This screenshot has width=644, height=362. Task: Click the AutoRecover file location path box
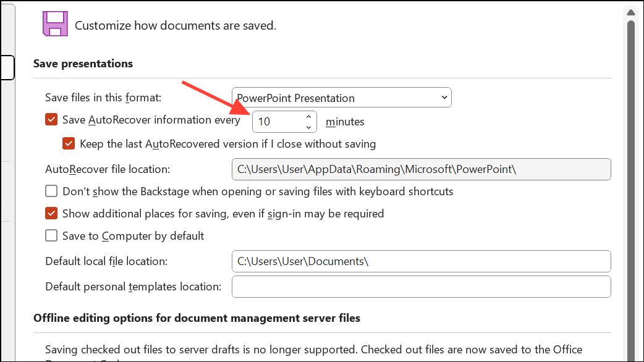click(421, 169)
